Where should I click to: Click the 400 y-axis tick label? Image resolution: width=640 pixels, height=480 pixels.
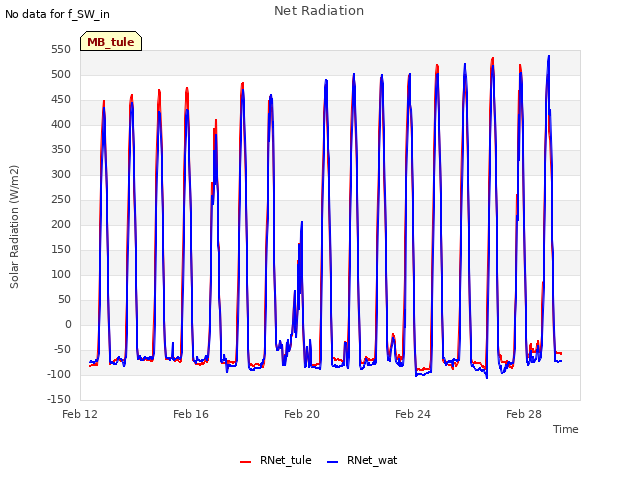pyautogui.click(x=61, y=124)
